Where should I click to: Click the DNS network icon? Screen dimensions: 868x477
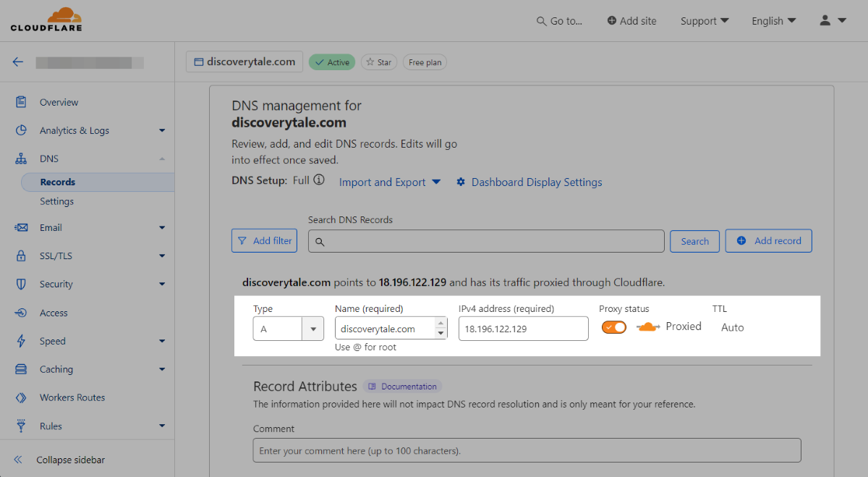tap(21, 159)
